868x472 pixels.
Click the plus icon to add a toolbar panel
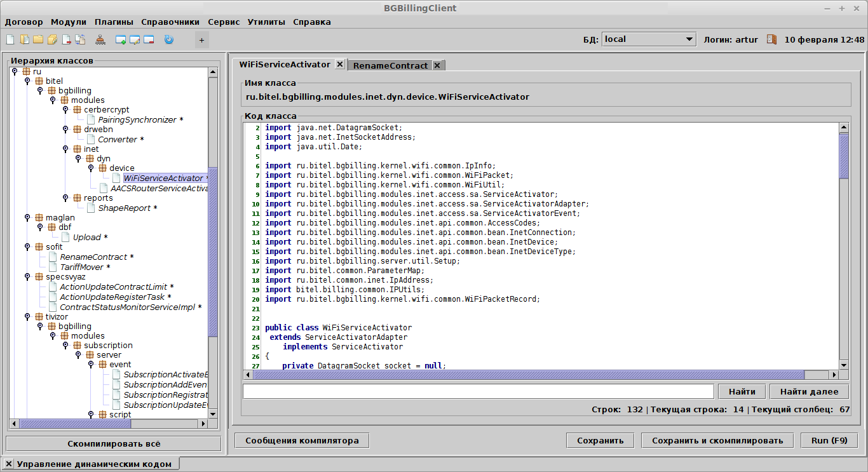click(201, 39)
